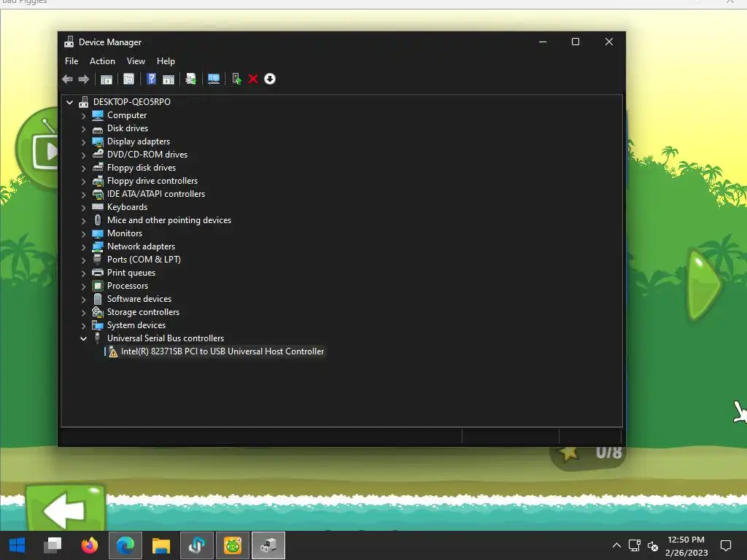This screenshot has width=747, height=560.
Task: Click the green TV play button in Bad Piggies
Action: point(38,149)
